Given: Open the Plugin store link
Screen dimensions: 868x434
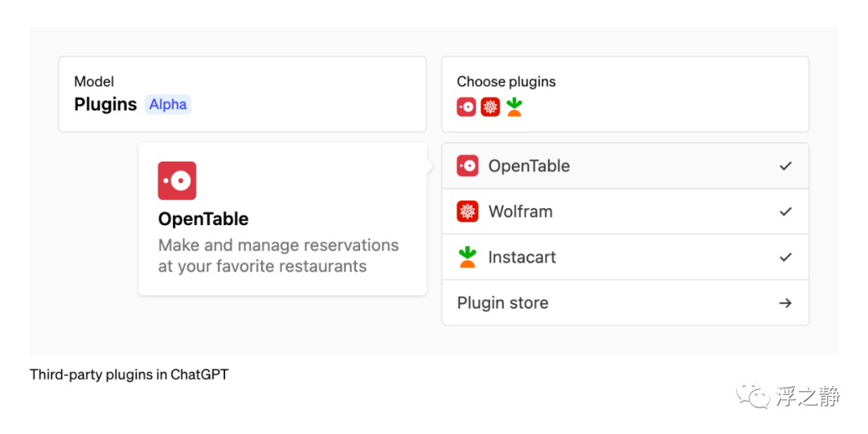Looking at the screenshot, I should tap(502, 303).
